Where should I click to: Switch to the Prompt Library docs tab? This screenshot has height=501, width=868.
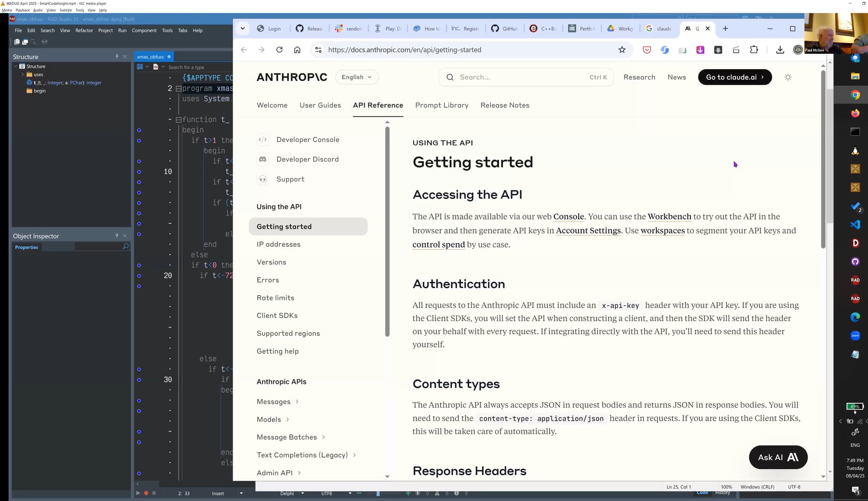pyautogui.click(x=442, y=105)
